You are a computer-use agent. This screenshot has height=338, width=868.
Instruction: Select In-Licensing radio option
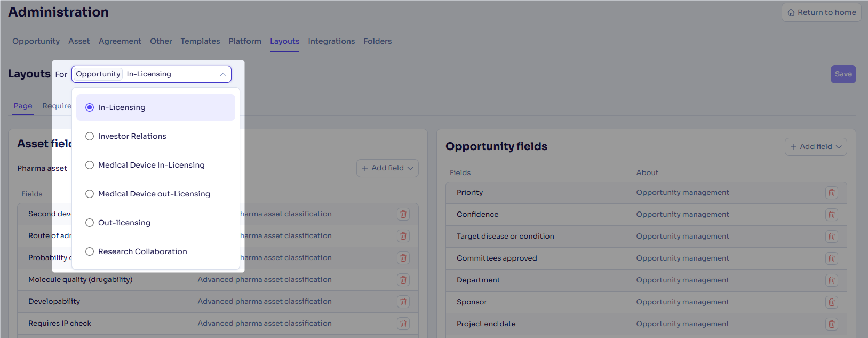[x=156, y=107]
